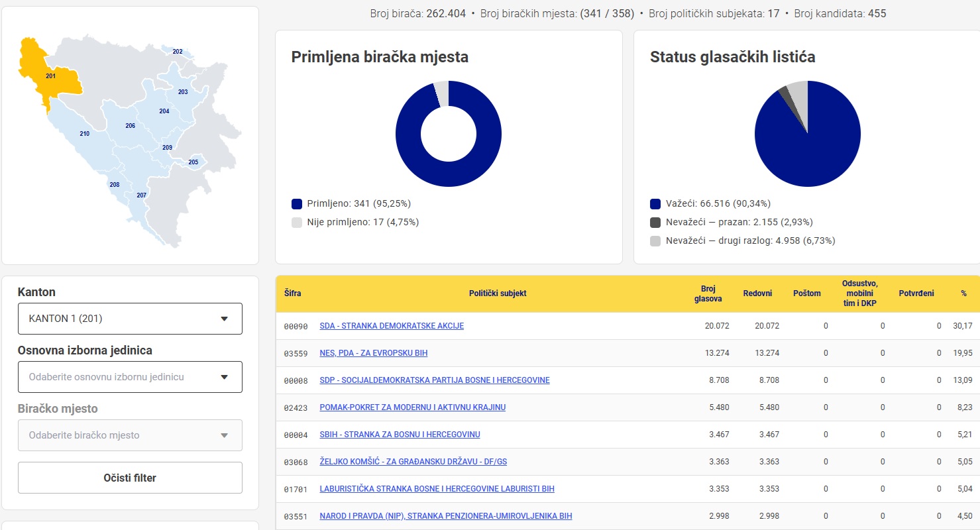
Task: Click the Poštom column header
Action: pos(806,293)
